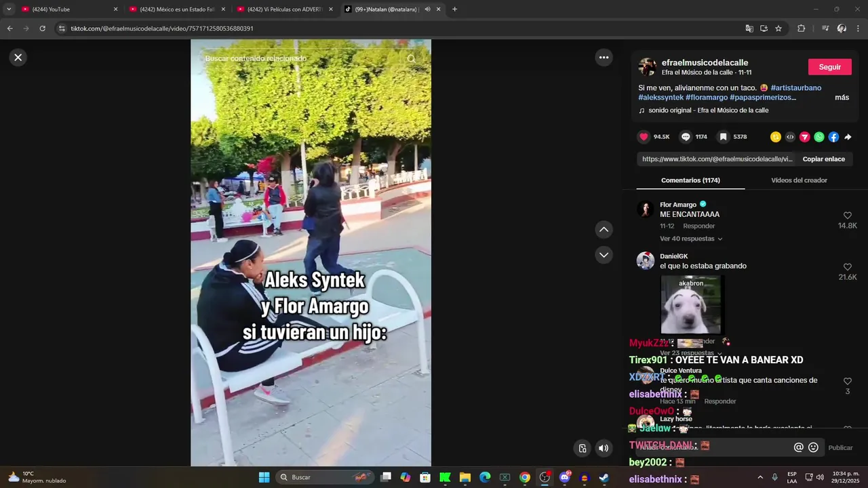The width and height of the screenshot is (868, 488).
Task: Share video to Facebook
Action: 833,137
